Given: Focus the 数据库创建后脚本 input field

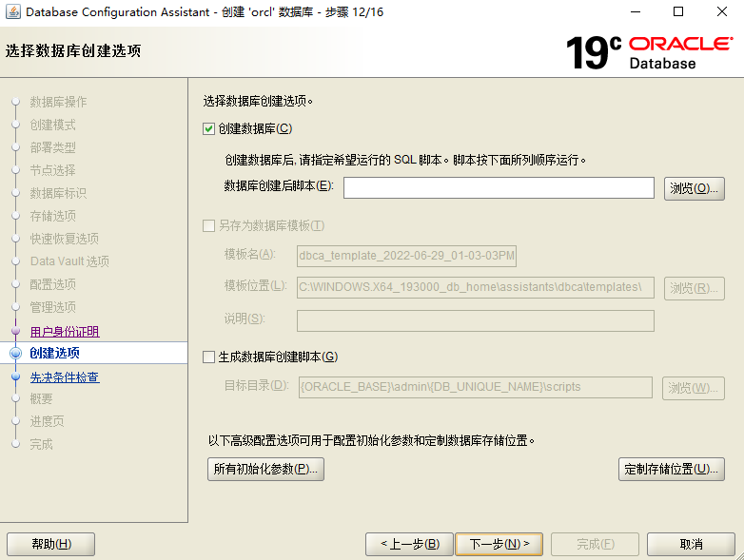Looking at the screenshot, I should click(499, 187).
